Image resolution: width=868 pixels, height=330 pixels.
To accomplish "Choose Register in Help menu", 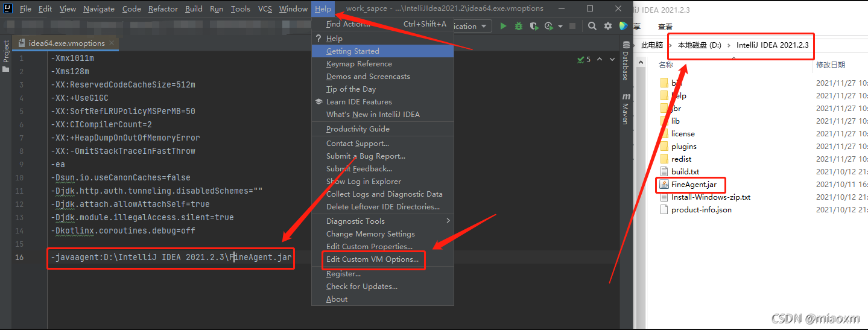I will click(x=382, y=274).
